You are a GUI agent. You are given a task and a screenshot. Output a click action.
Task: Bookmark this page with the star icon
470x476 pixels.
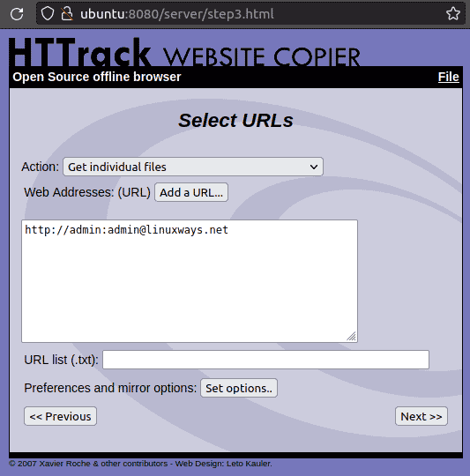click(452, 13)
